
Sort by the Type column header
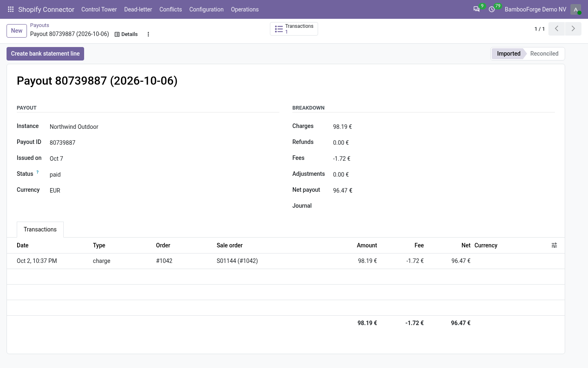pyautogui.click(x=99, y=245)
